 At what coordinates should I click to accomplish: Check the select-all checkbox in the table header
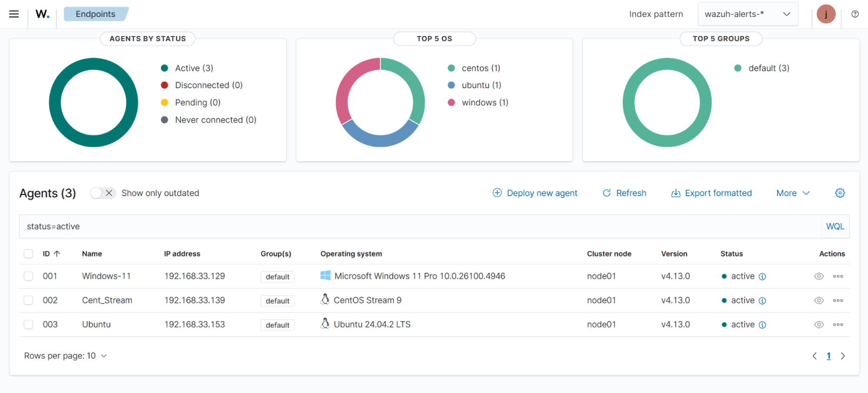[x=28, y=253]
